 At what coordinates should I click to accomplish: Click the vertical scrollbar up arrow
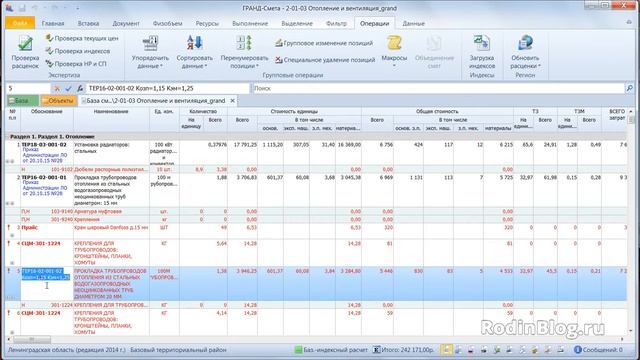tap(631, 111)
